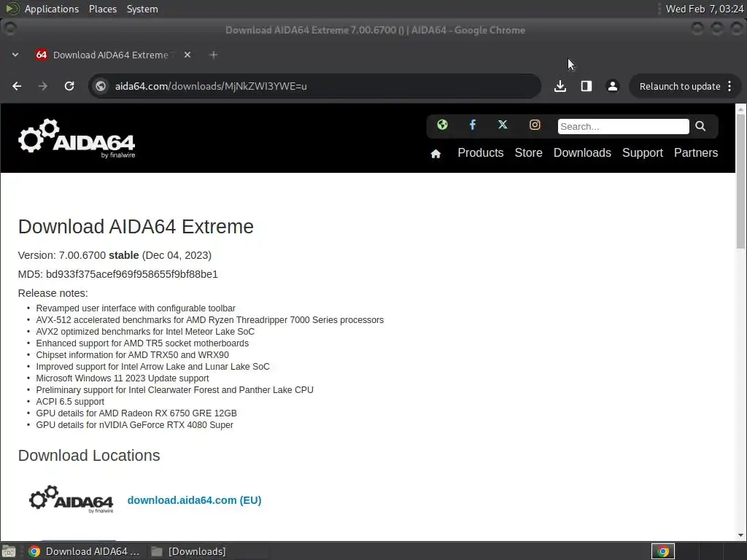Screen dimensions: 747x560
Task: Click Download Locations heading
Action: point(89,456)
